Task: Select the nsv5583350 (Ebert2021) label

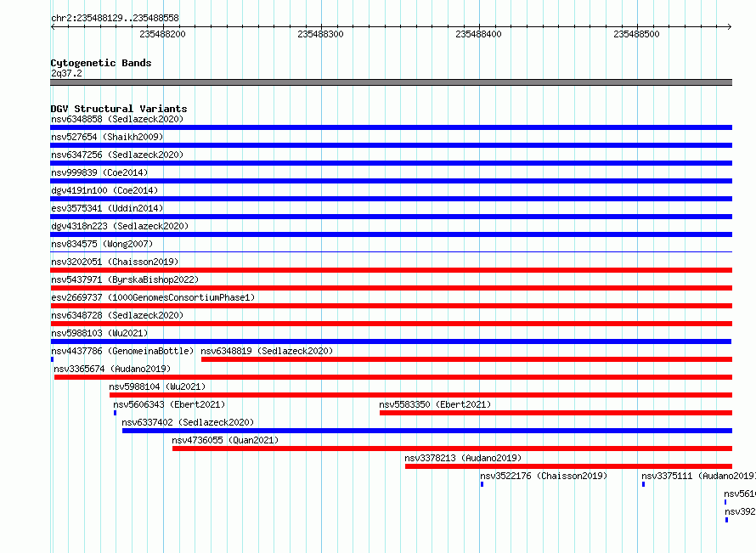Action: (435, 404)
